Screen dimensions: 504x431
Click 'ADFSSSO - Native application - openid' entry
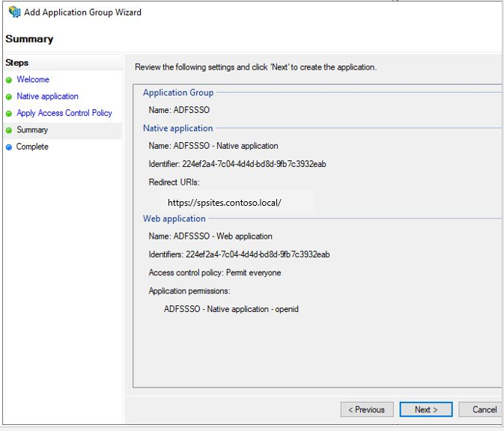[231, 309]
